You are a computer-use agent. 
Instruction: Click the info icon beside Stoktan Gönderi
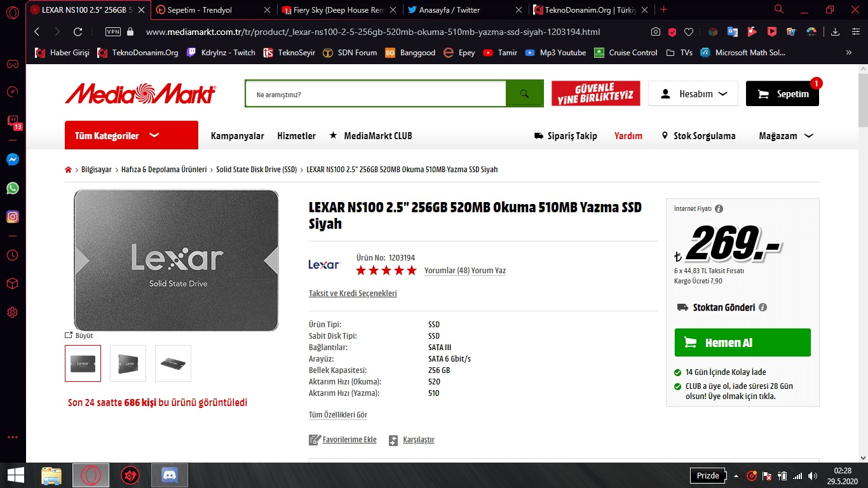(x=763, y=308)
